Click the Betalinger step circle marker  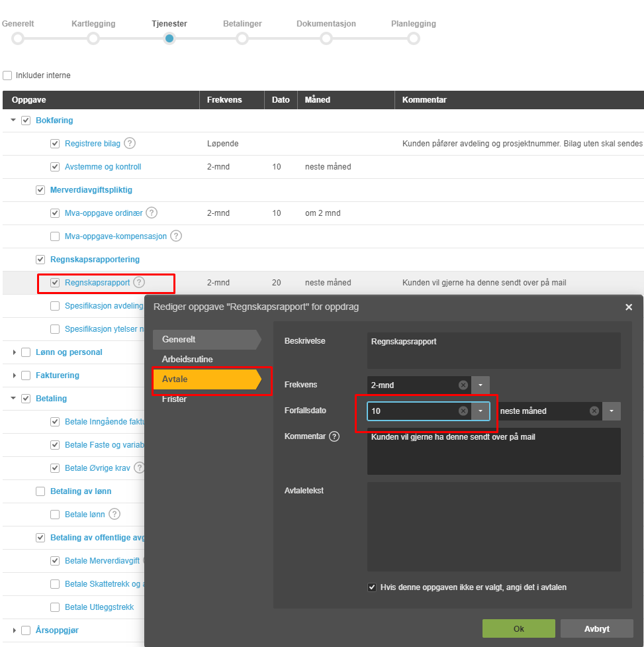click(242, 38)
